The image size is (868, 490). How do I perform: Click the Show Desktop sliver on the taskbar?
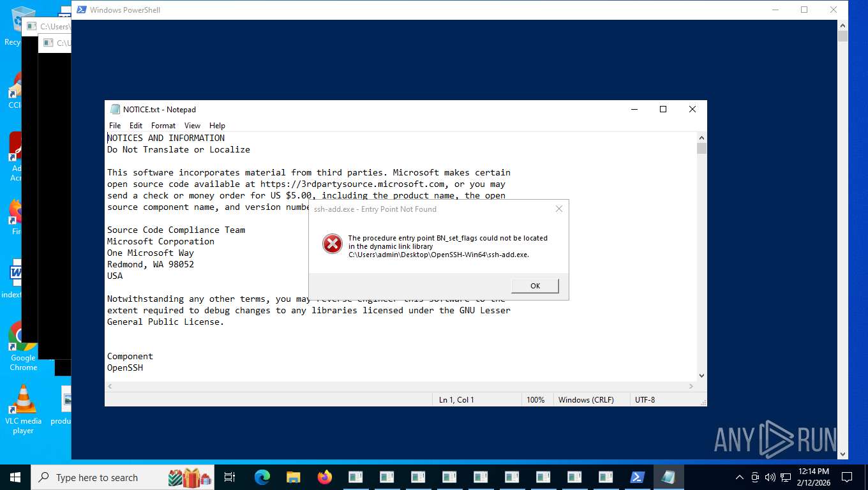(866, 477)
